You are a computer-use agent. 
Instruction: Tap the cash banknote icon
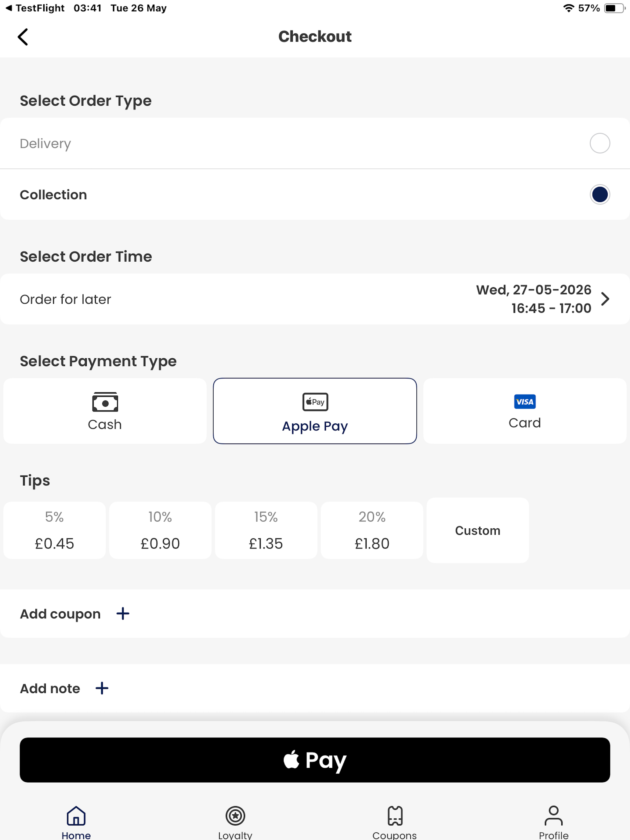(105, 402)
